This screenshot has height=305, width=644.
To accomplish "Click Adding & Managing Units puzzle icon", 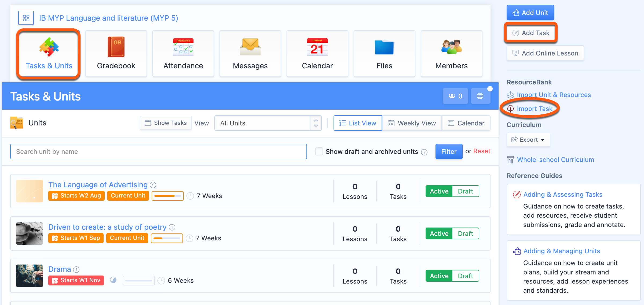I will 517,251.
